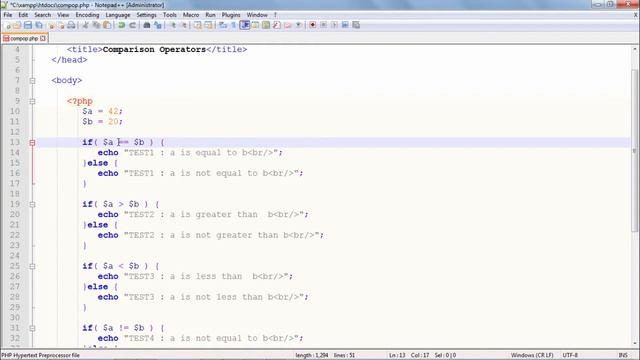Click the Replace toolbar icon
640x360 pixels.
coord(158,25)
